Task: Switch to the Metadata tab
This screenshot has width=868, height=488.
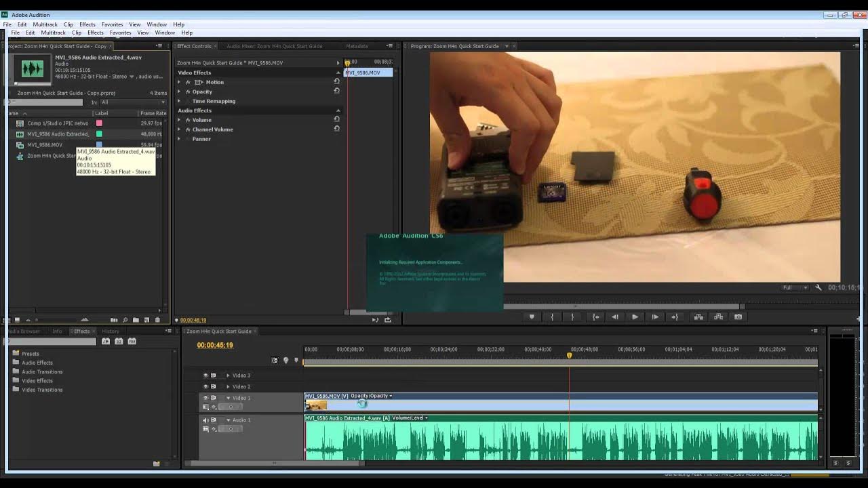Action: [x=357, y=46]
